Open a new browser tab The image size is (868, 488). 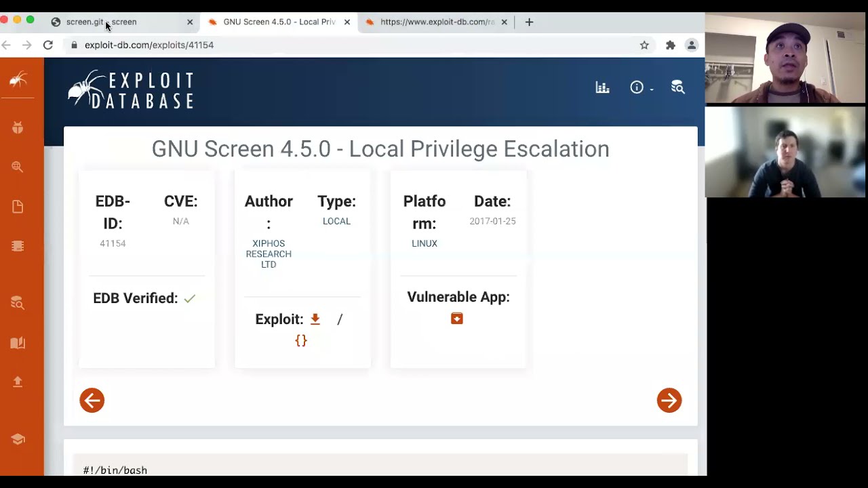click(529, 22)
